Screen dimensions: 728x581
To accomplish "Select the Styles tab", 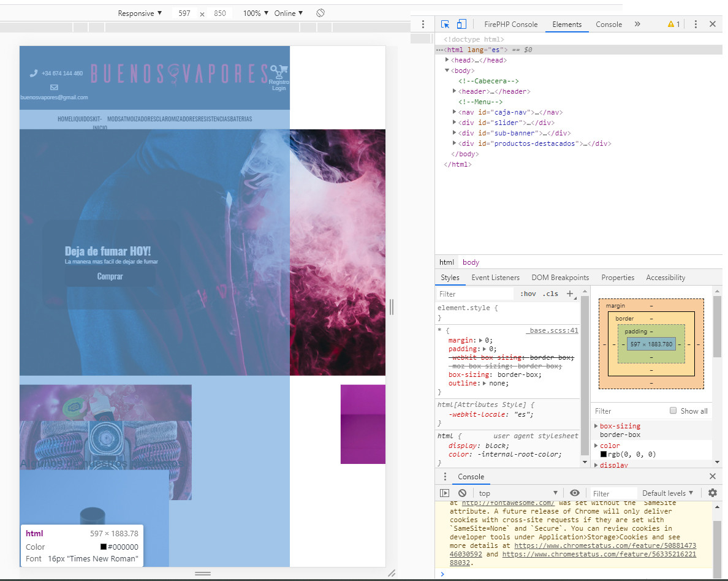I will [450, 278].
